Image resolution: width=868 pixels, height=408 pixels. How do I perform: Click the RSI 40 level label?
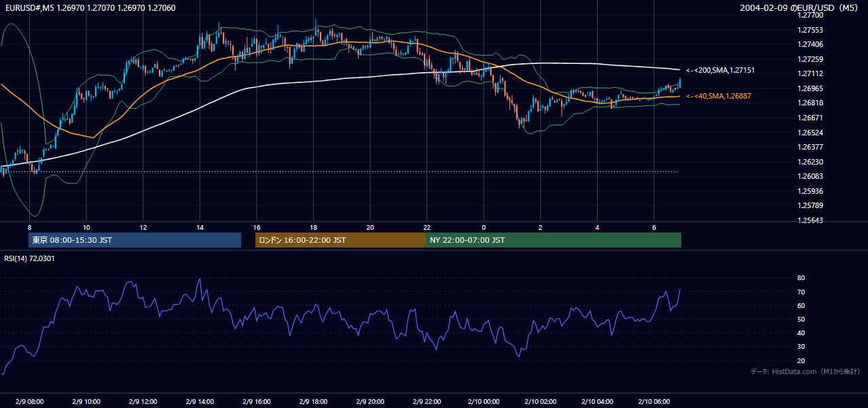[x=801, y=333]
